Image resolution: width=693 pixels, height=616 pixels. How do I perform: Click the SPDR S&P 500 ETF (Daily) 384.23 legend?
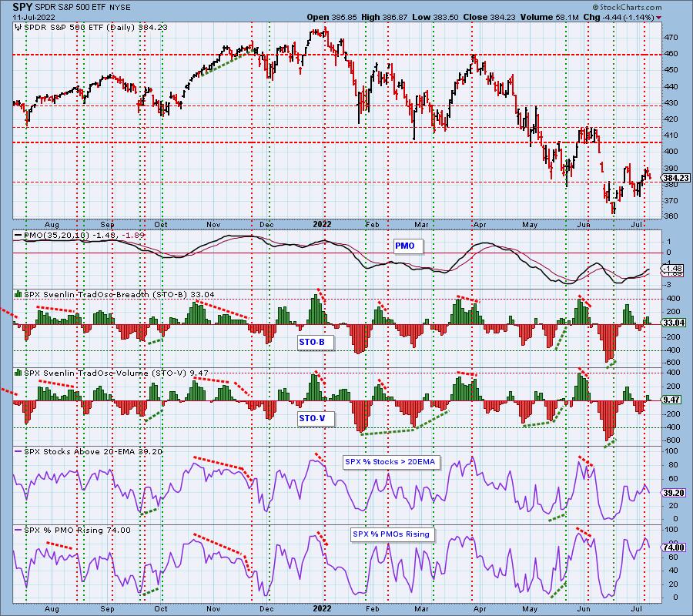pyautogui.click(x=95, y=28)
